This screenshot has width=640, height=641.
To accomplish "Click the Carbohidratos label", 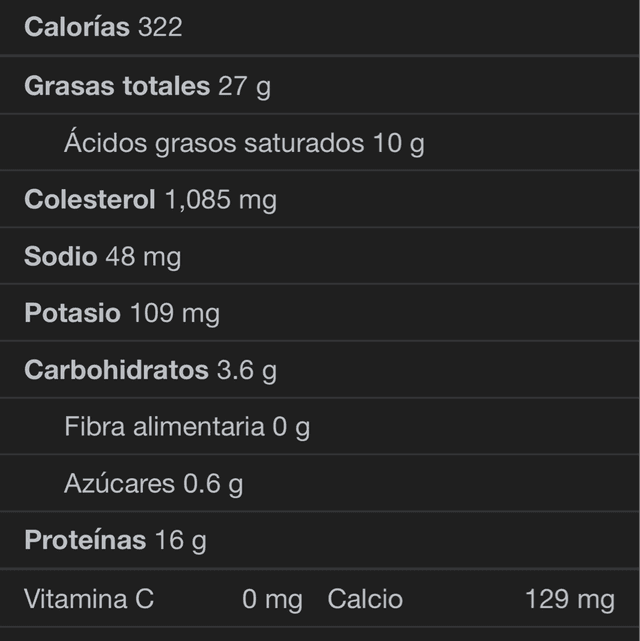I will 116,371.
